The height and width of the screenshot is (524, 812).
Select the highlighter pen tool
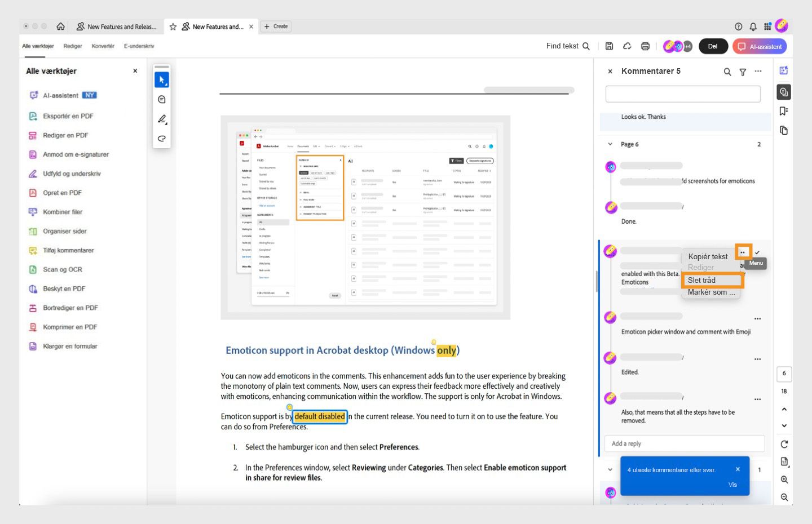coord(162,119)
